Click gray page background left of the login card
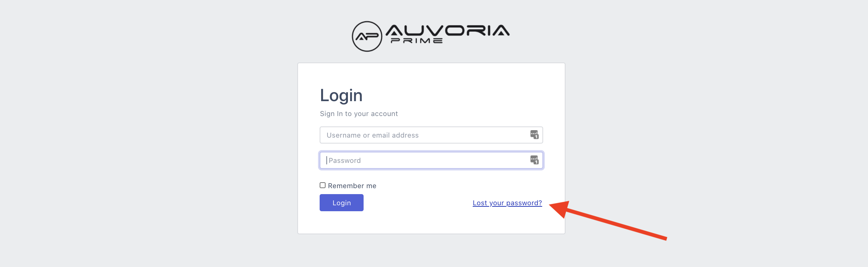The width and height of the screenshot is (868, 267). (x=149, y=149)
